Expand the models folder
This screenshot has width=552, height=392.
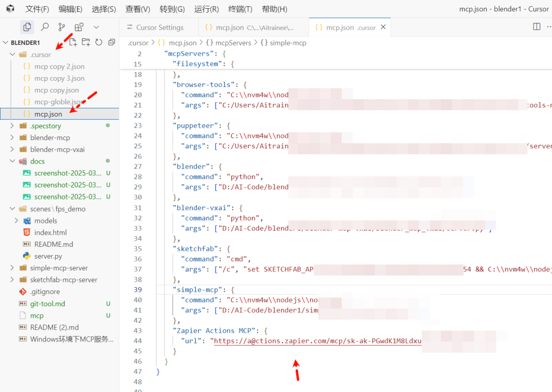coord(45,221)
